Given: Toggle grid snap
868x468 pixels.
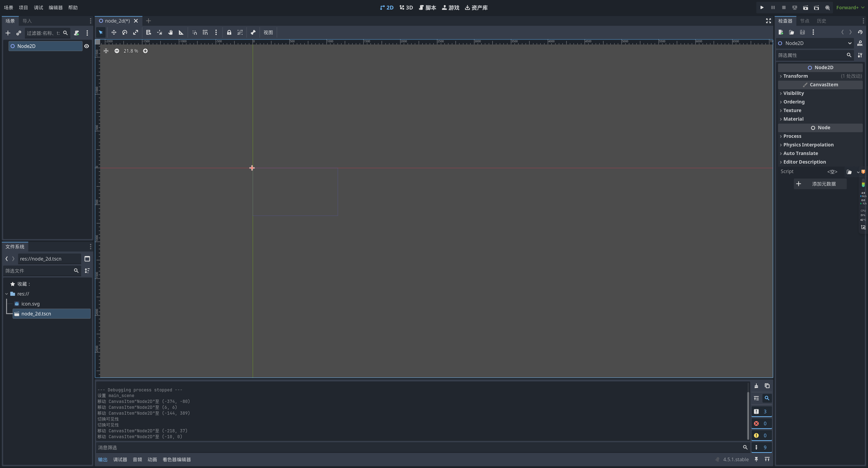Looking at the screenshot, I should 205,32.
